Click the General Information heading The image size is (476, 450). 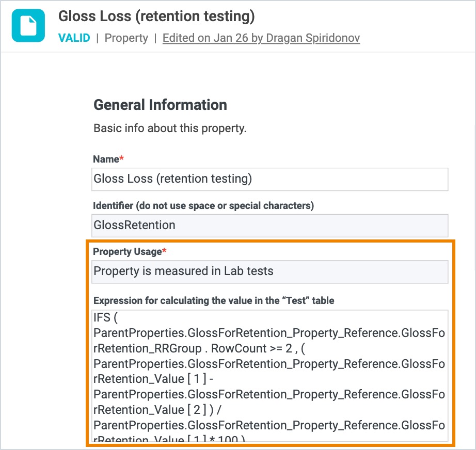160,105
